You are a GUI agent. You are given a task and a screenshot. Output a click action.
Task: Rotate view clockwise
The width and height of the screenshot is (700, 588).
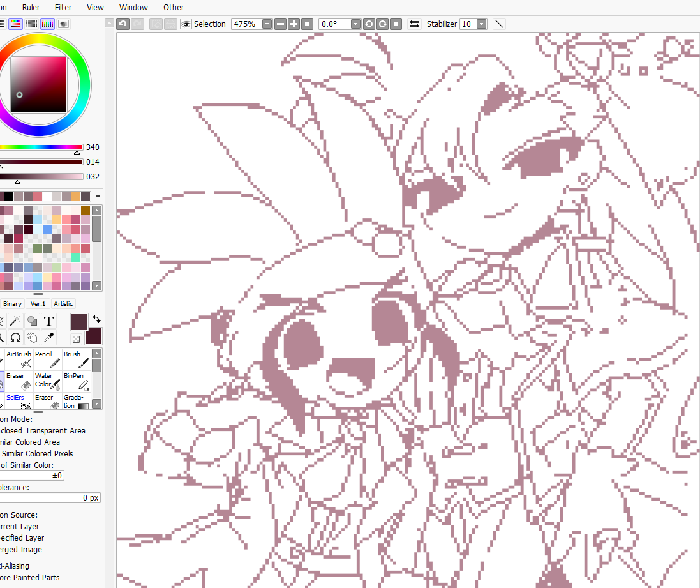click(383, 24)
